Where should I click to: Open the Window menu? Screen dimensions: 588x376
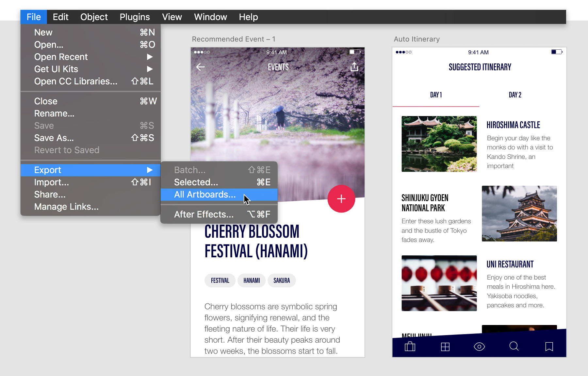tap(210, 17)
